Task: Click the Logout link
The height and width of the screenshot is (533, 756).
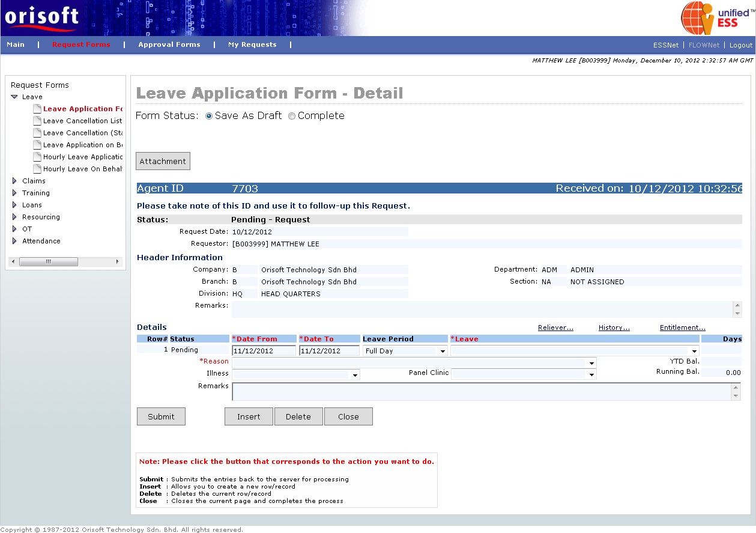Action: pyautogui.click(x=740, y=45)
